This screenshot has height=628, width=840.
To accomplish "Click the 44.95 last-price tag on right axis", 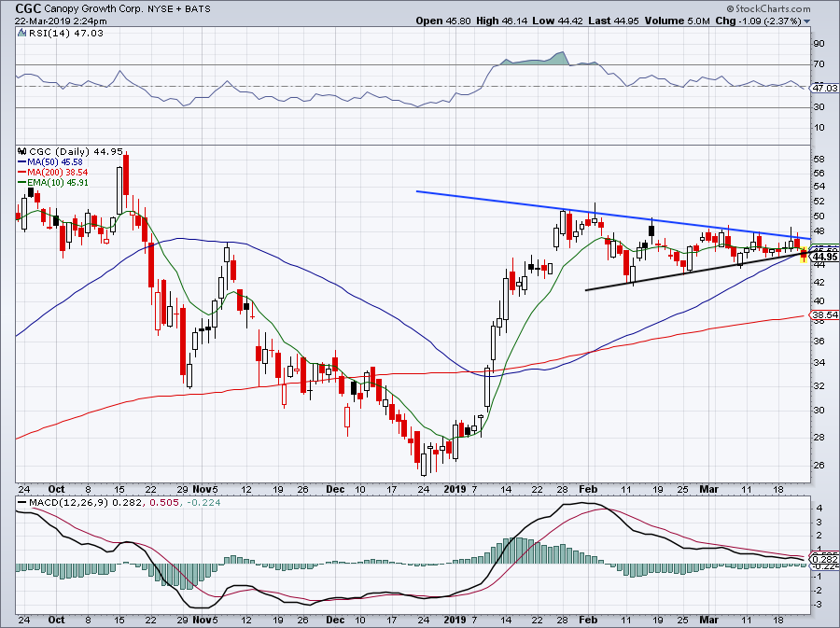I will coord(824,257).
